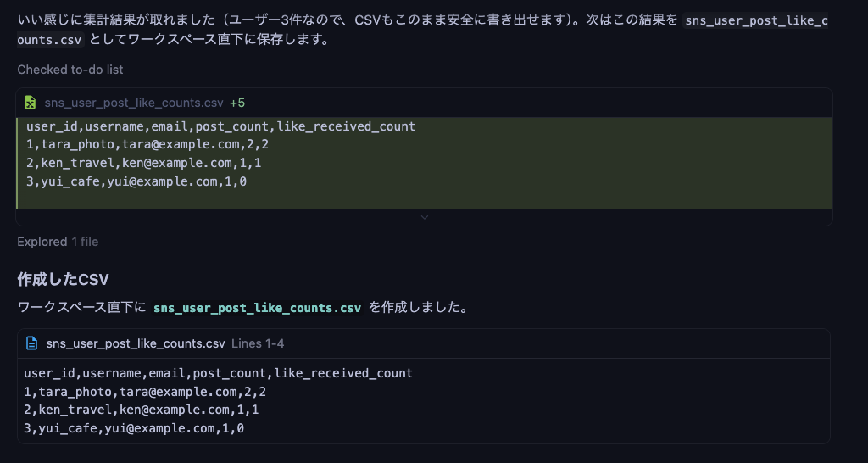Select the tara_photo row in the green diff

point(147,144)
